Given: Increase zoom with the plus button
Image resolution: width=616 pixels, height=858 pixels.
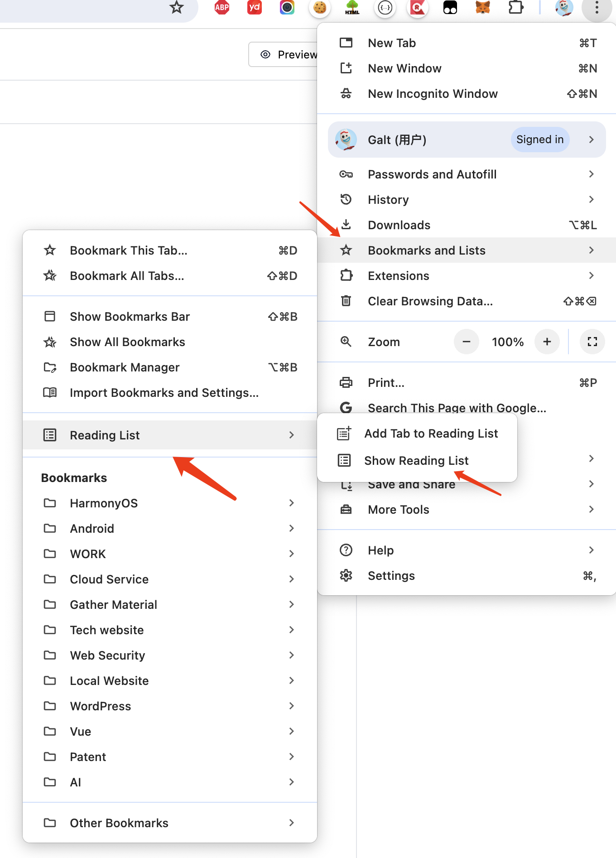Looking at the screenshot, I should (547, 342).
